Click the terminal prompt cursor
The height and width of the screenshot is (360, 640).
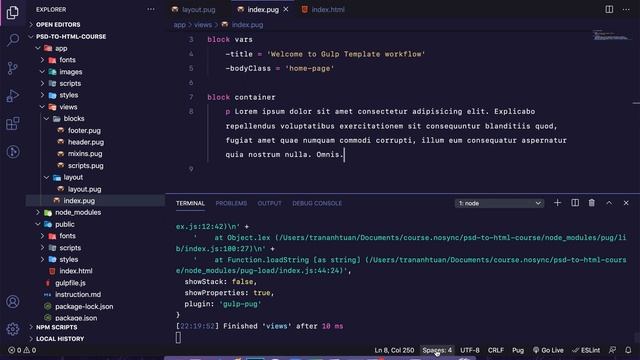(x=178, y=338)
